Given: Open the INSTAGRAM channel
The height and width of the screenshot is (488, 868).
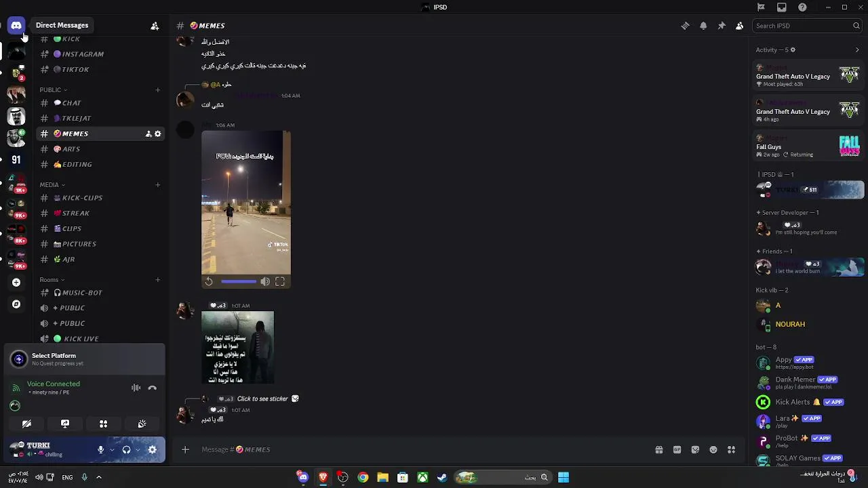Looking at the screenshot, I should pyautogui.click(x=100, y=54).
